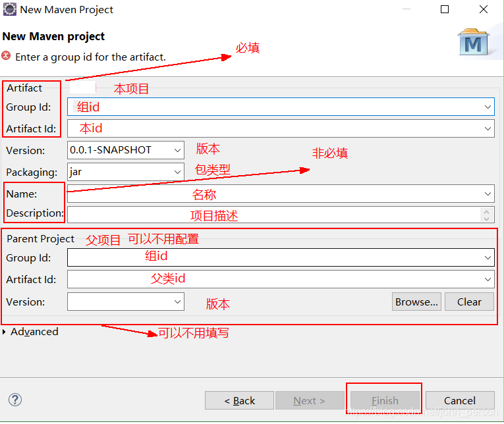Open the Parent Project Artifact Id dropdown arrow
Viewport: 504px width, 424px height.
point(488,279)
